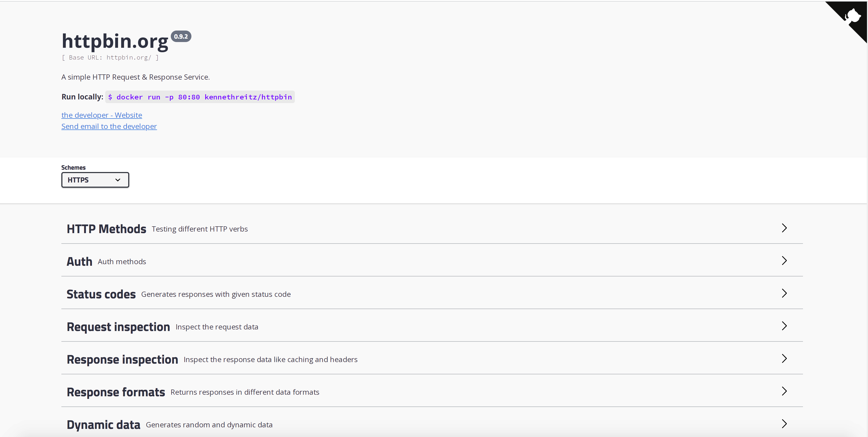
Task: Click the docker run command code block
Action: 200,97
